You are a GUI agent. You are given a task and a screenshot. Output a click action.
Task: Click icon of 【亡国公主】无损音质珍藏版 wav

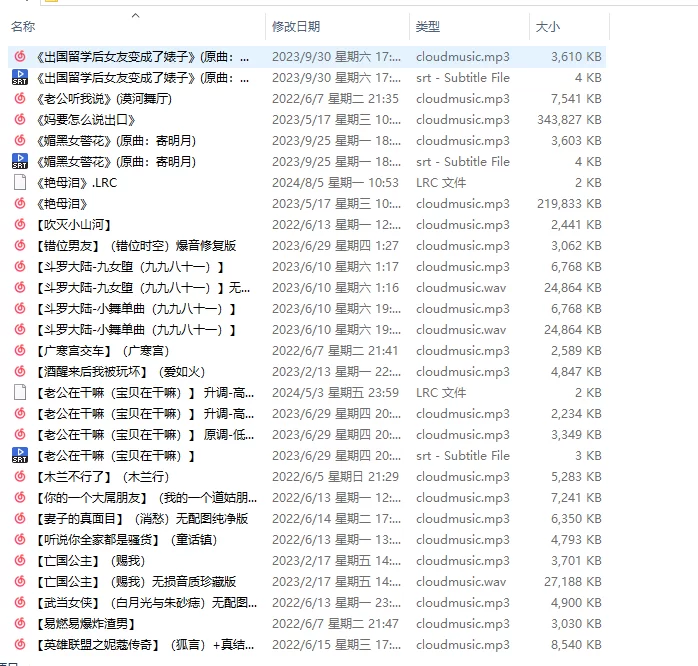(x=20, y=581)
